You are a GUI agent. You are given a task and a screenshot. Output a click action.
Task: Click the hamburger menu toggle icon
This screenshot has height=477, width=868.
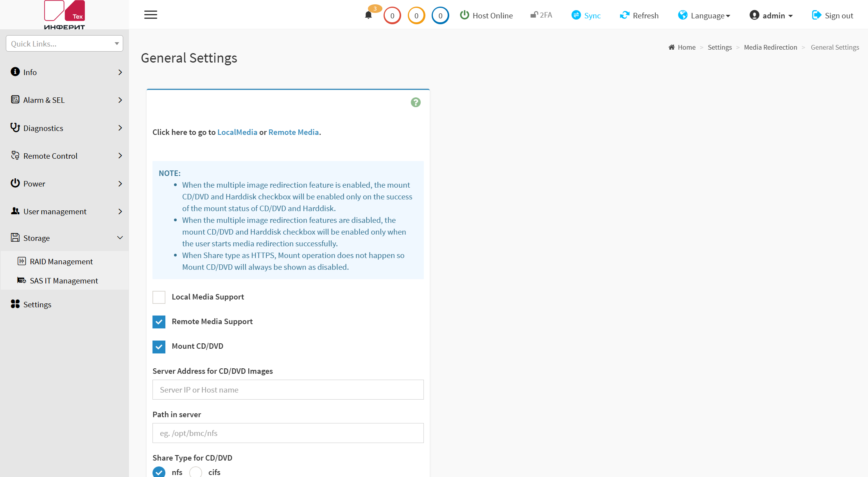[x=151, y=15]
